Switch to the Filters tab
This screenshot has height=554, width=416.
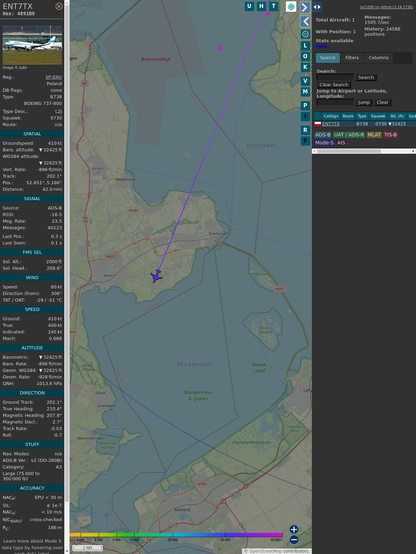[352, 58]
